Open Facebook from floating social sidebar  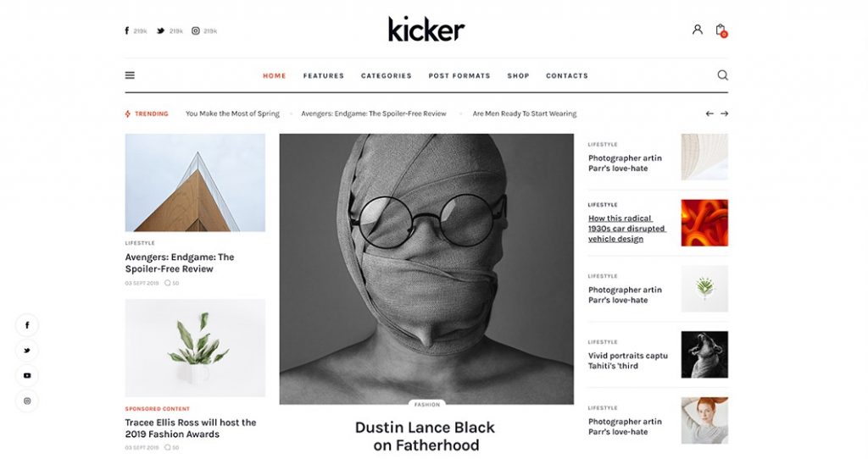pyautogui.click(x=27, y=325)
